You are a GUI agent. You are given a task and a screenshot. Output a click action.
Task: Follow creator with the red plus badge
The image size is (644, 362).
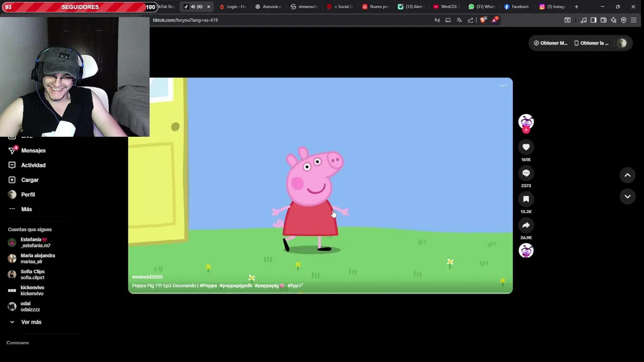pos(526,130)
